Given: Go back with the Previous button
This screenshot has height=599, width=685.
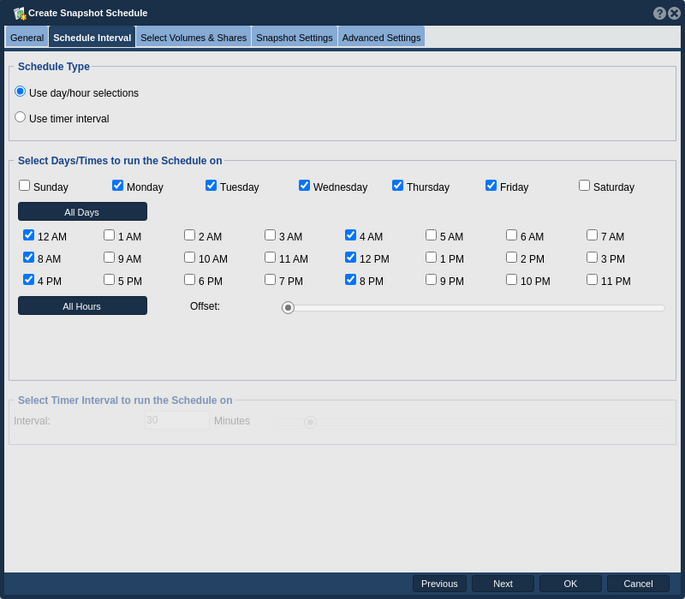Looking at the screenshot, I should click(439, 584).
